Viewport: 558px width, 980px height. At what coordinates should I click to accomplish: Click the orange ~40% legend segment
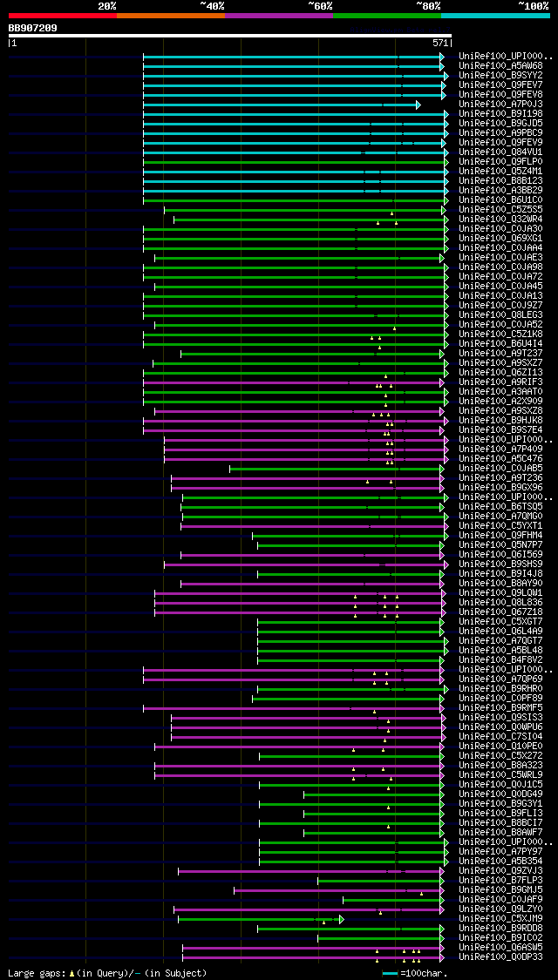tap(171, 15)
